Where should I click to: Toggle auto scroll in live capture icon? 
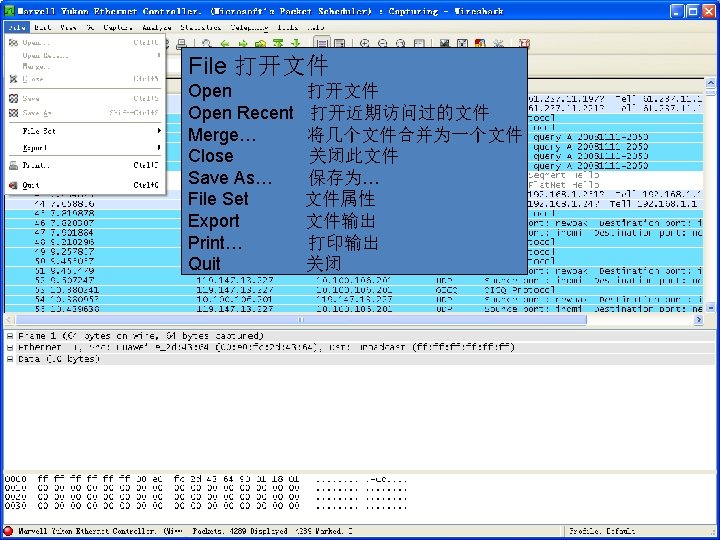[x=339, y=44]
